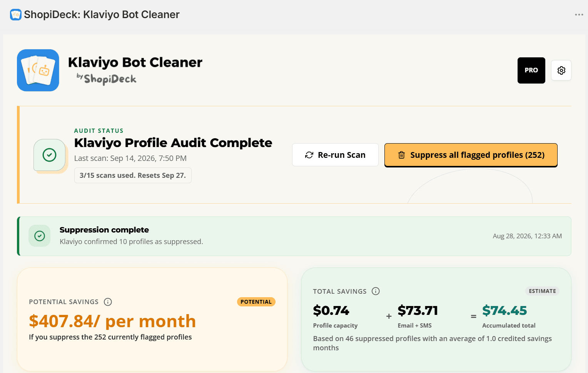588x373 pixels.
Task: Click the ESTIMATE badge
Action: tap(542, 291)
